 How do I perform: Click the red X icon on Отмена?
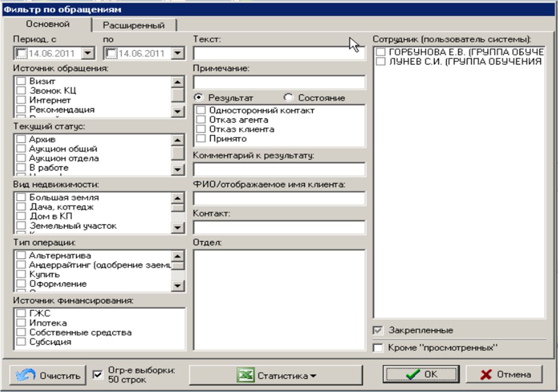click(487, 375)
